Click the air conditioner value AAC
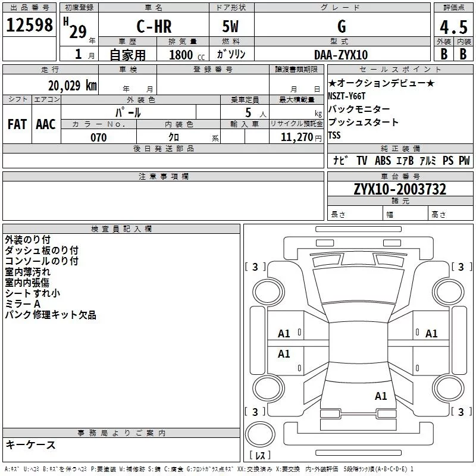 click(46, 124)
